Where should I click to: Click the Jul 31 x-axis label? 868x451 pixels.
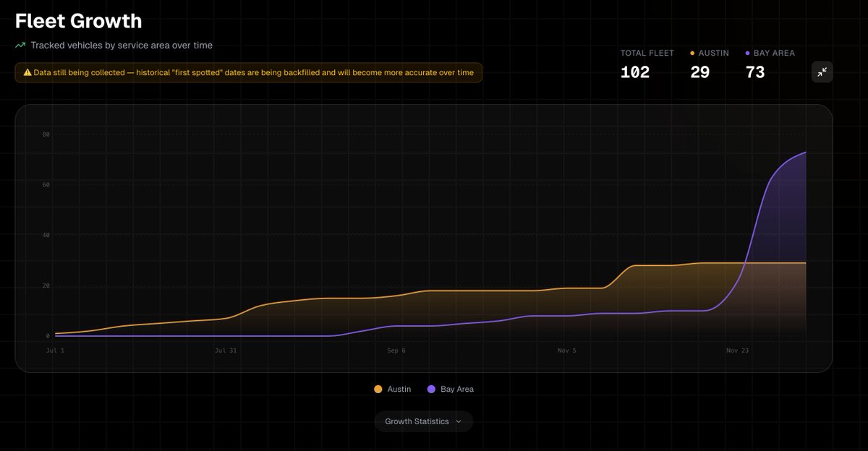(x=226, y=351)
